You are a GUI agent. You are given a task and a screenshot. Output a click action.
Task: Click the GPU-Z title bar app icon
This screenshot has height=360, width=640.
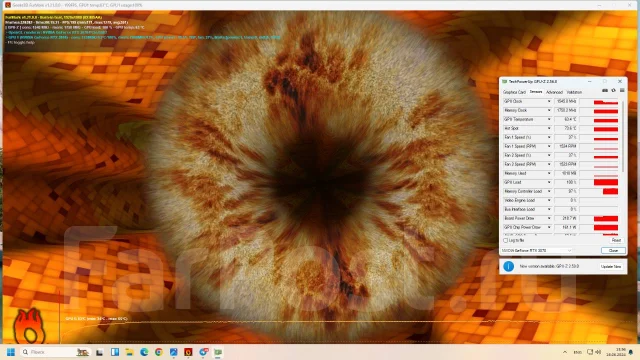pos(504,82)
